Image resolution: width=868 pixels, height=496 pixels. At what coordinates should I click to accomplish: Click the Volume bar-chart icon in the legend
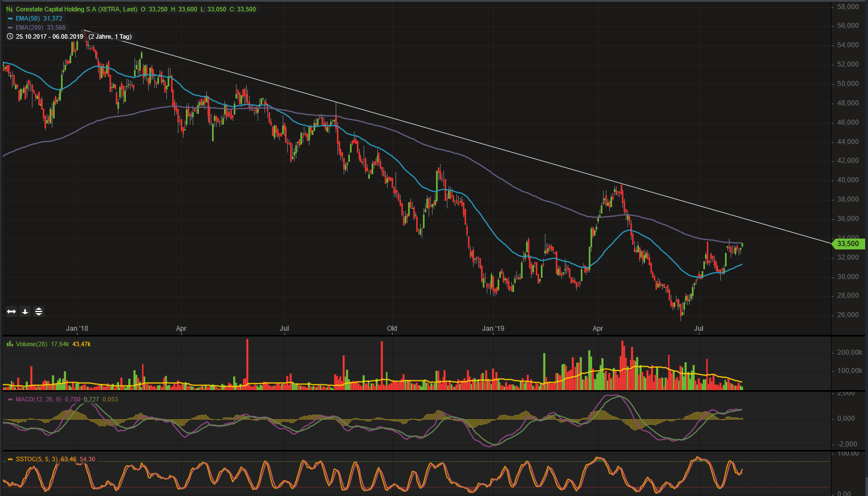[x=9, y=344]
